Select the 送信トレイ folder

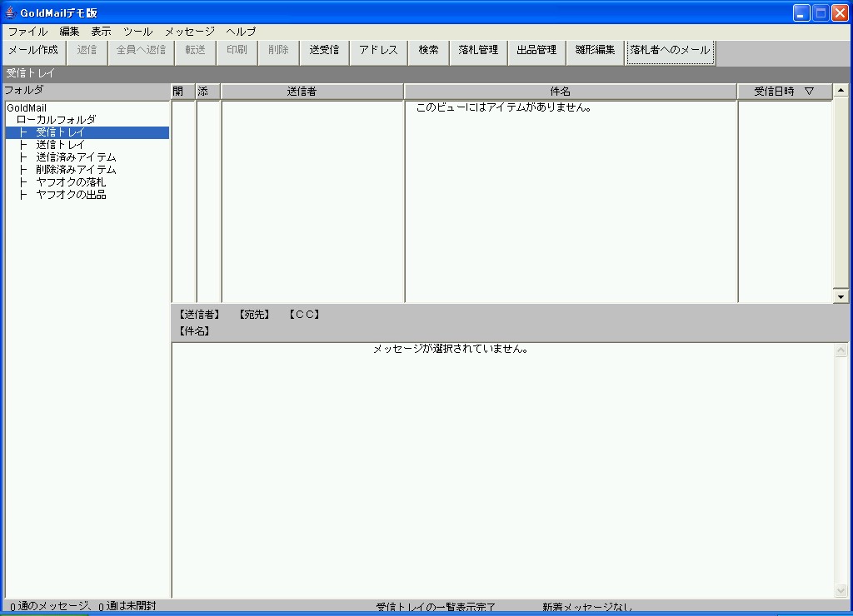tap(60, 145)
